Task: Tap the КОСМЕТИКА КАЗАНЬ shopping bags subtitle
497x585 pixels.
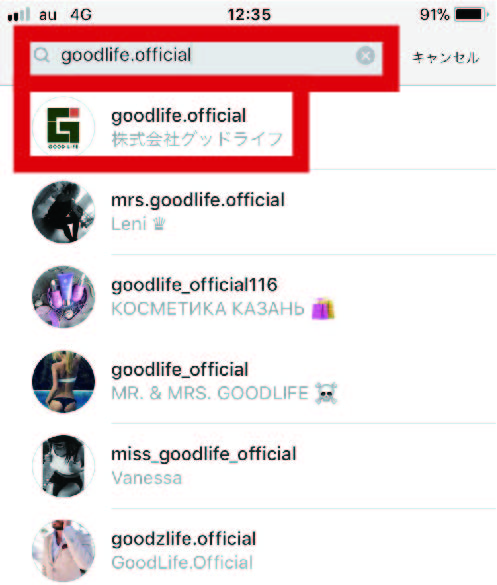Action: 222,309
